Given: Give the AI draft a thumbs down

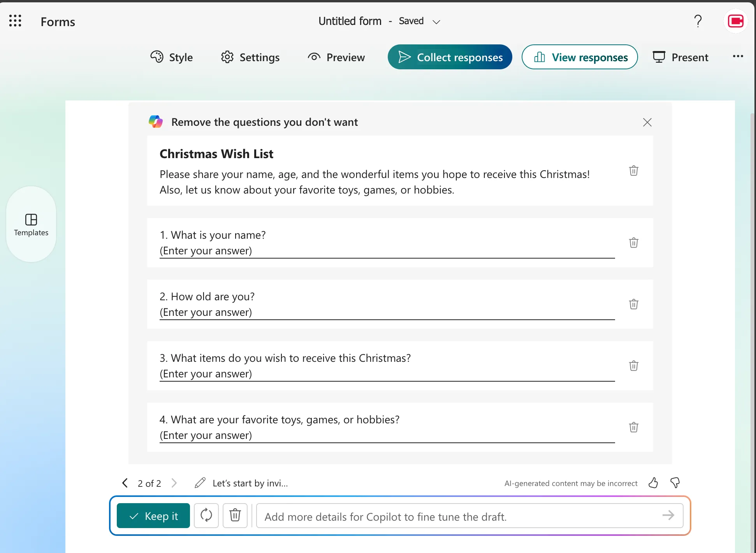Looking at the screenshot, I should (x=675, y=483).
